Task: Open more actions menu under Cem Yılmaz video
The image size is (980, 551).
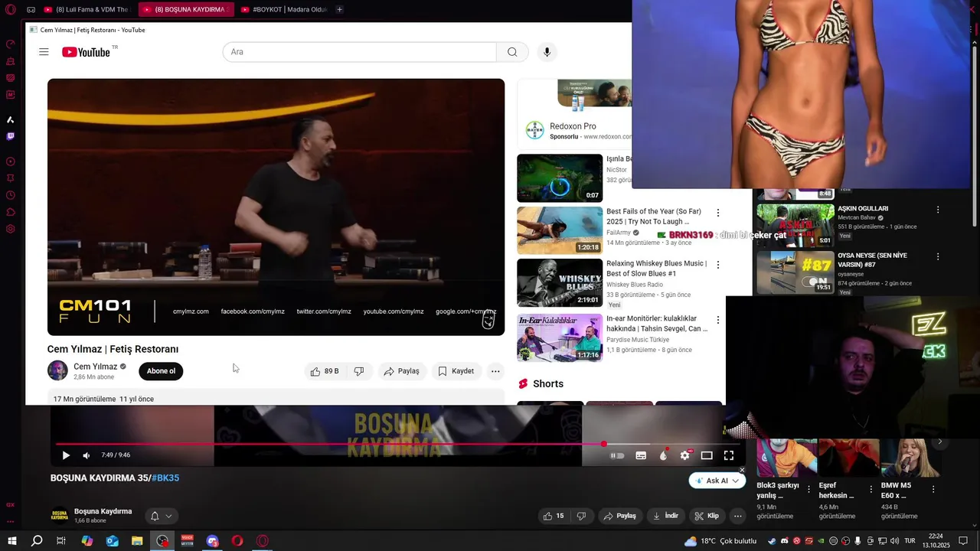Action: point(495,371)
